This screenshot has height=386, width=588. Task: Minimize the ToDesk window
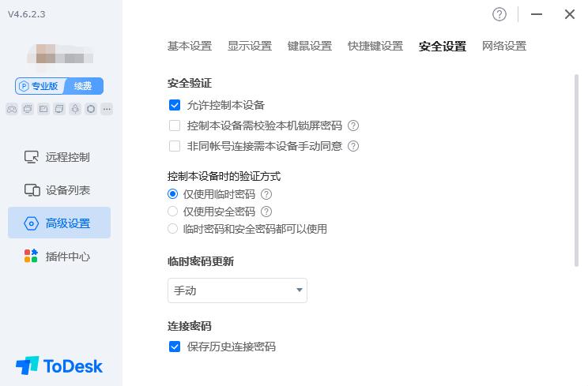pos(537,14)
